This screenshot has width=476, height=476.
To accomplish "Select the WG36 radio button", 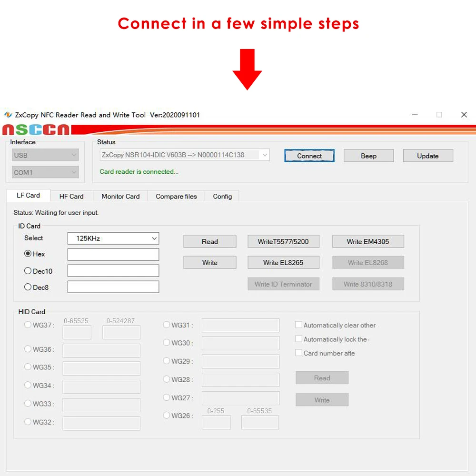I will [28, 349].
